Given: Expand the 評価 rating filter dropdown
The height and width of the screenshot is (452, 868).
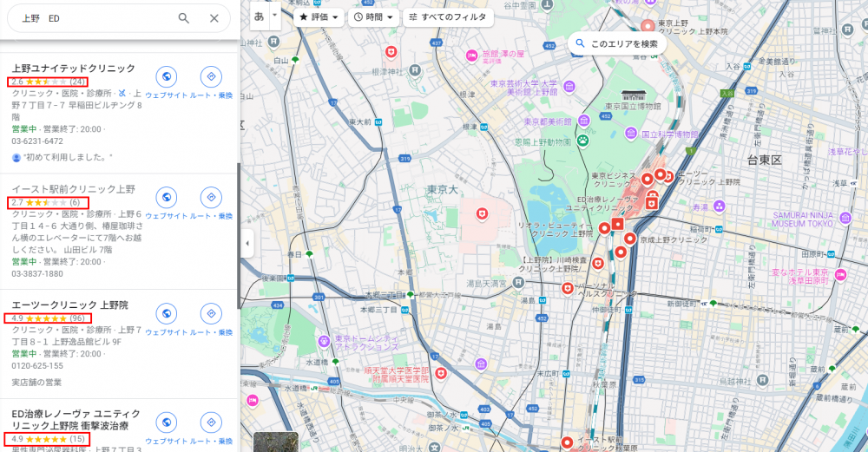Looking at the screenshot, I should click(x=319, y=16).
